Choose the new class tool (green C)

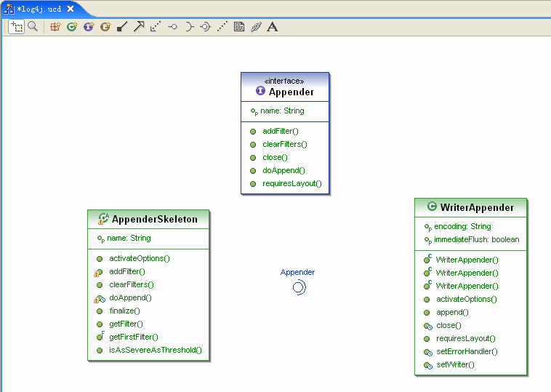pyautogui.click(x=72, y=27)
